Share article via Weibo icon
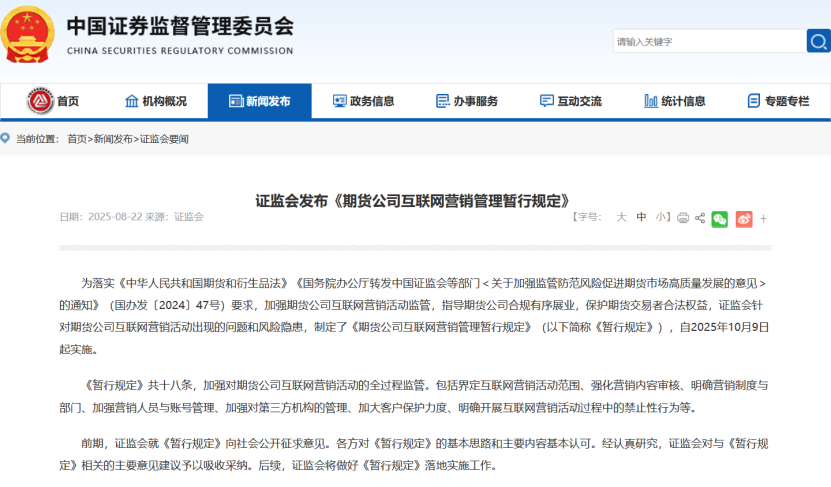 [744, 219]
